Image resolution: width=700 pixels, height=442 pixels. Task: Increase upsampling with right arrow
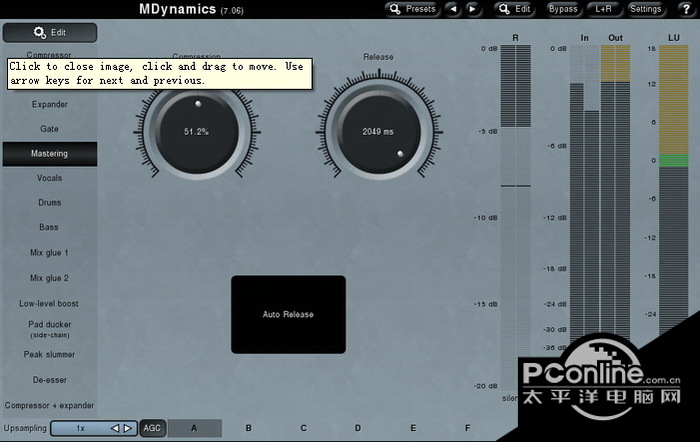click(128, 428)
